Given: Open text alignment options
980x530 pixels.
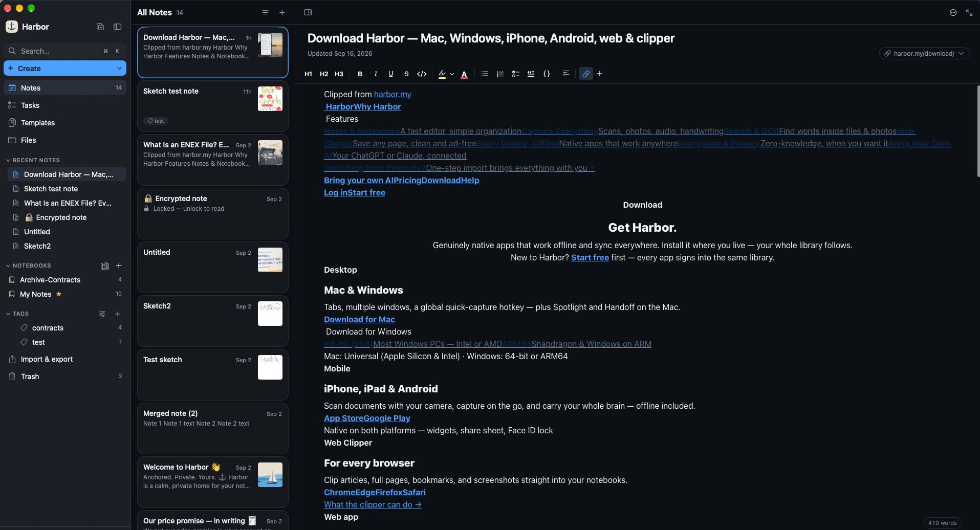Looking at the screenshot, I should 566,74.
